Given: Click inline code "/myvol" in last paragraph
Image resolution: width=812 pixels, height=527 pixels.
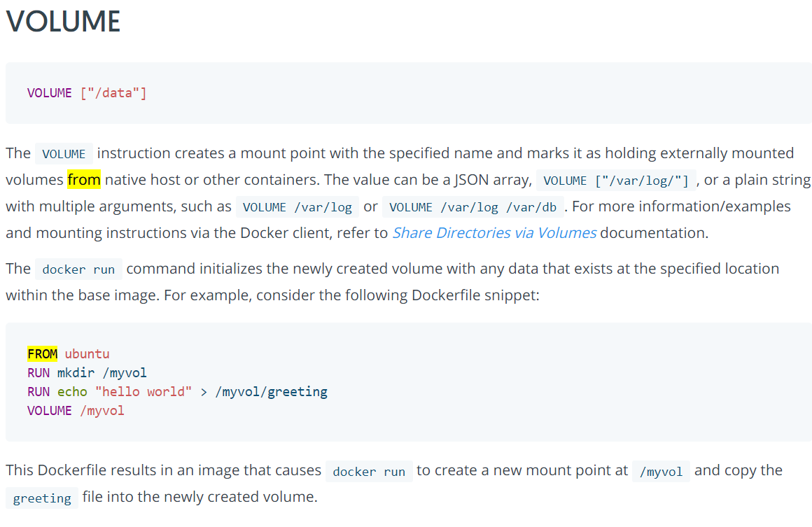Looking at the screenshot, I should pyautogui.click(x=661, y=471).
